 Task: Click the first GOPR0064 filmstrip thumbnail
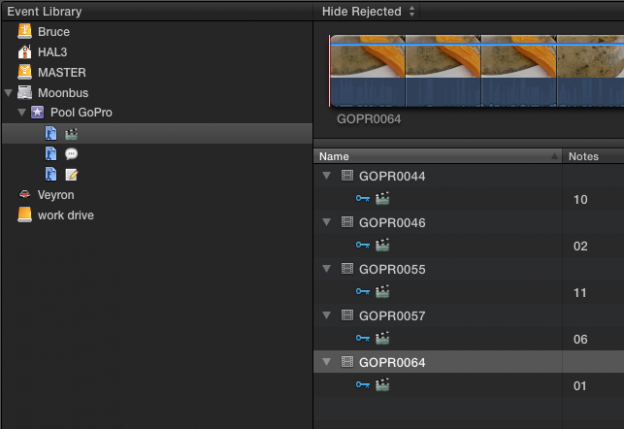pos(368,56)
